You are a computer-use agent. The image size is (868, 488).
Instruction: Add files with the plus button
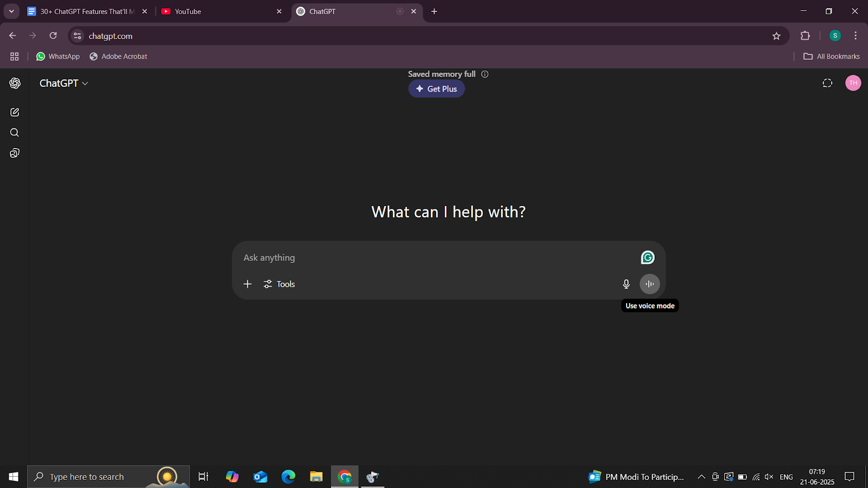(247, 284)
